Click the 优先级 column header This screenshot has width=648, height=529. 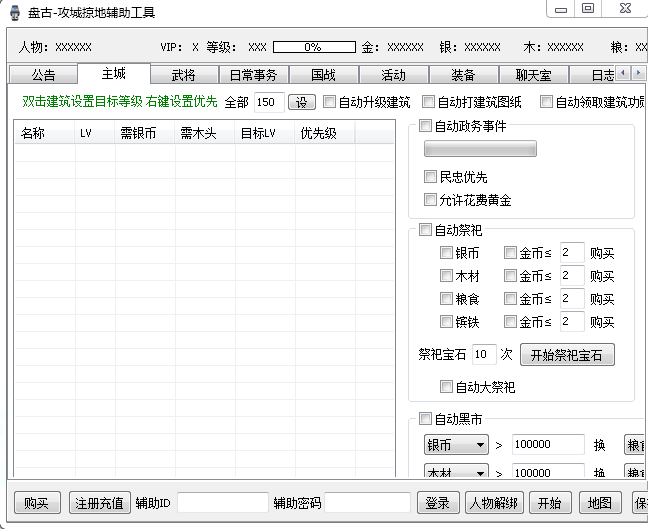click(x=318, y=133)
